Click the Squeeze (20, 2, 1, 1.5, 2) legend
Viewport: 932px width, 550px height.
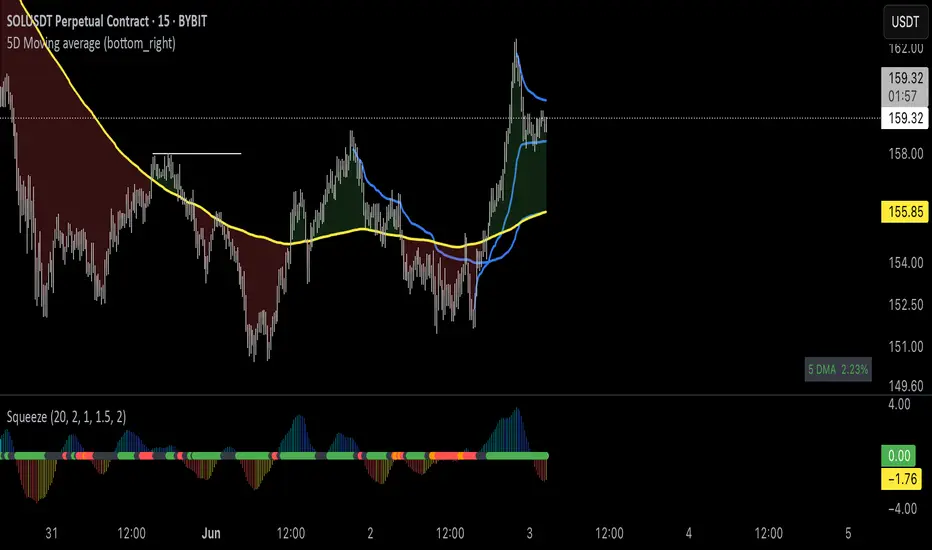pos(66,417)
